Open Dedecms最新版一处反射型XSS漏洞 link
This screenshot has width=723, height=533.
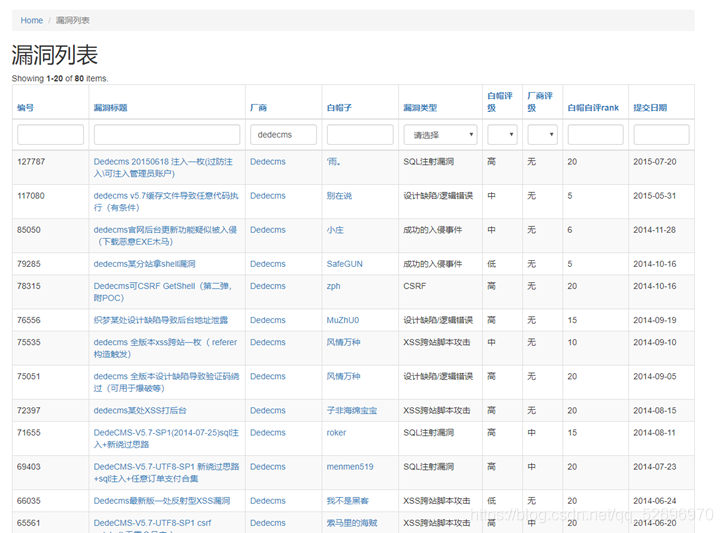tap(162, 501)
